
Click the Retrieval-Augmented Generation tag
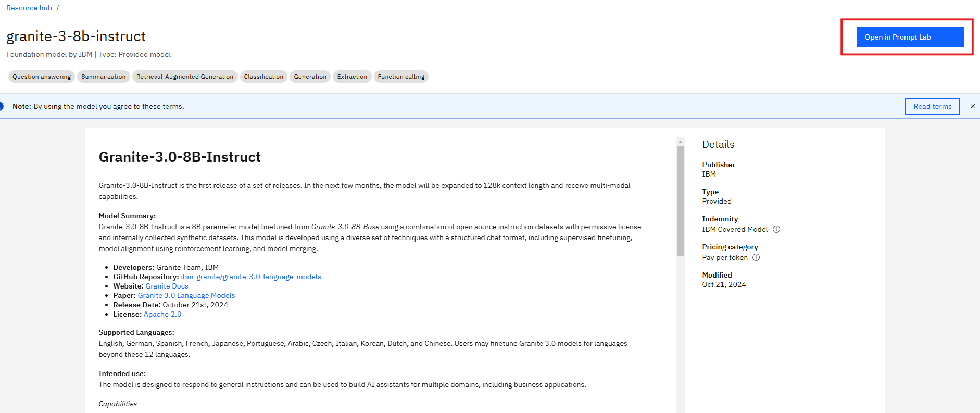click(185, 77)
